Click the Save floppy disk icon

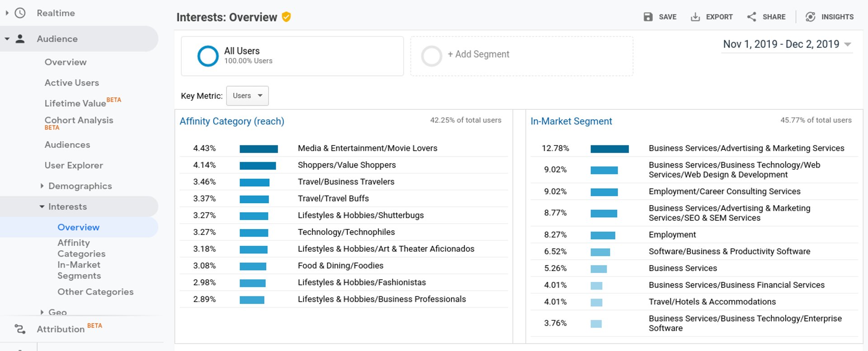pyautogui.click(x=648, y=17)
